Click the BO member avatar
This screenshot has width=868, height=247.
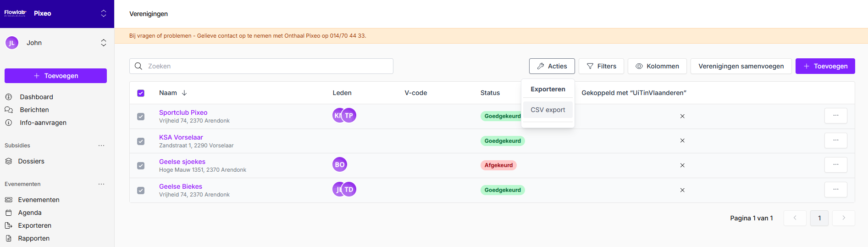point(339,164)
